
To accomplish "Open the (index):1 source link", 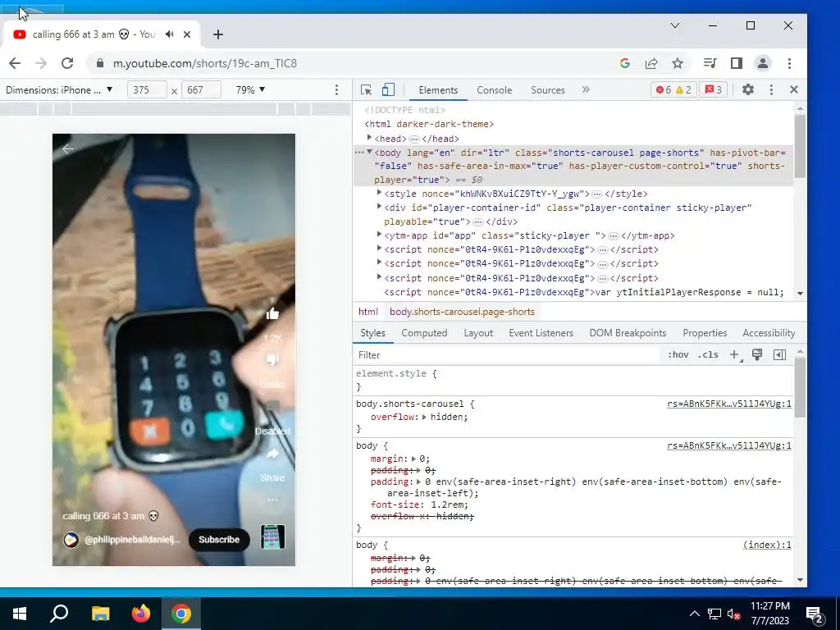I will [x=767, y=545].
